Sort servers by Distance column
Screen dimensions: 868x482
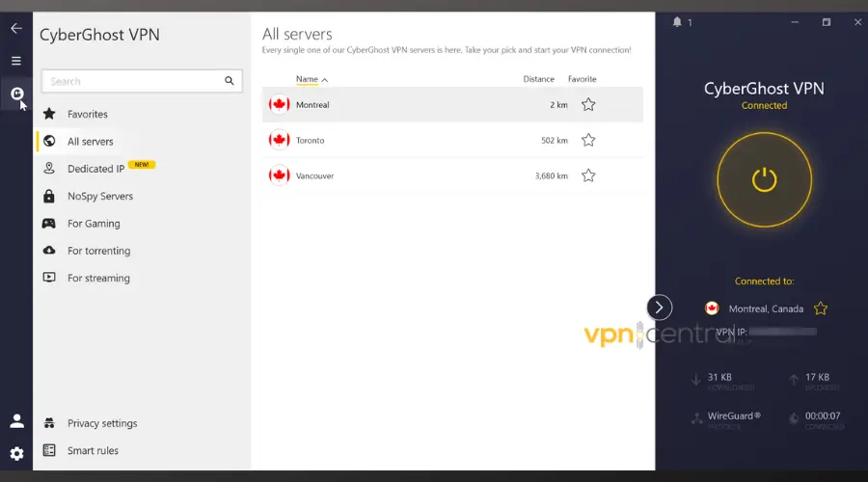point(538,79)
